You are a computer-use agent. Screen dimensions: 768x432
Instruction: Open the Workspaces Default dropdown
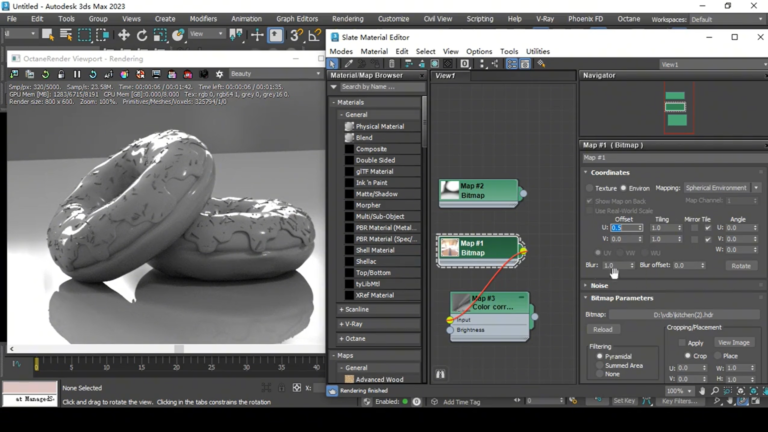[726, 20]
